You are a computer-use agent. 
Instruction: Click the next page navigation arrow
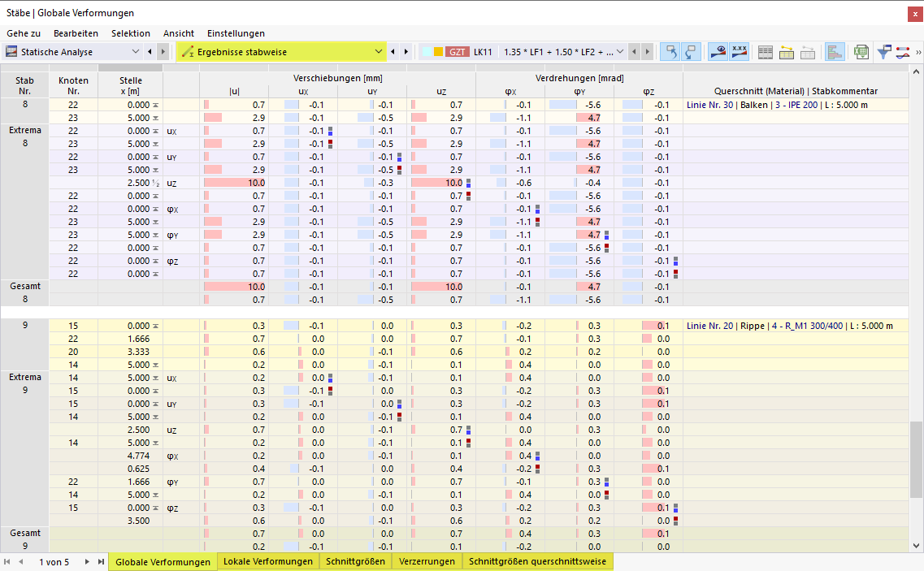(87, 561)
